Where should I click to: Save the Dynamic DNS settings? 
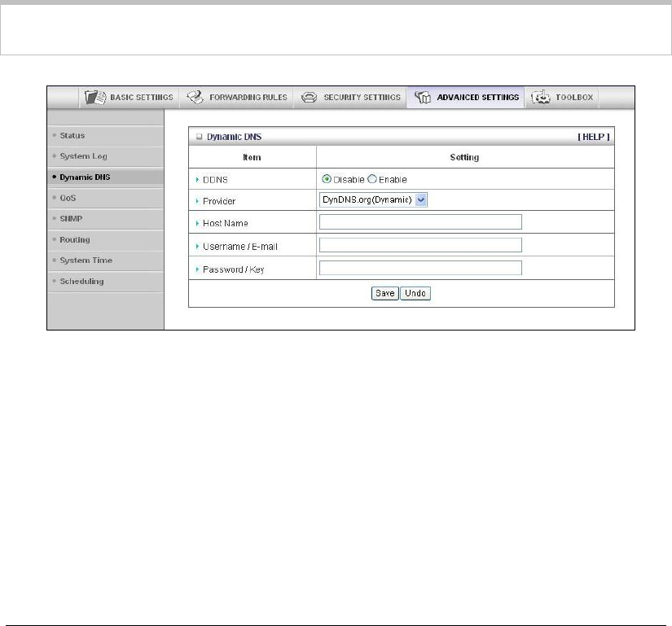pos(384,293)
